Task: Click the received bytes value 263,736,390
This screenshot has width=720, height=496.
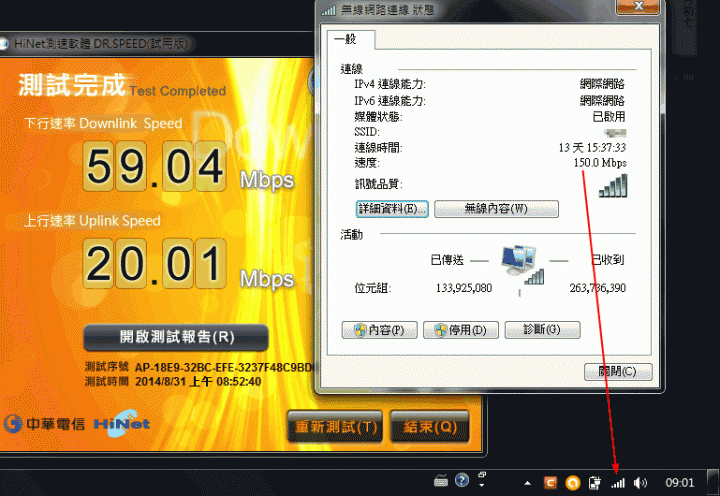Action: point(598,288)
